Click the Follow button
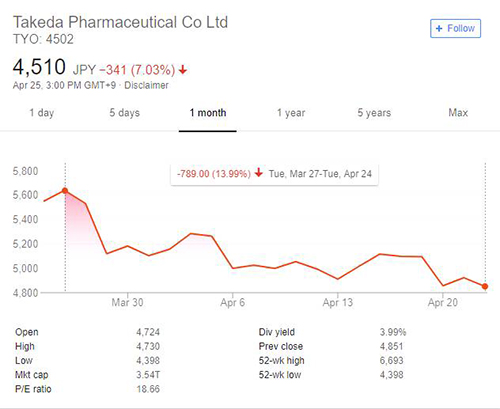 (455, 29)
